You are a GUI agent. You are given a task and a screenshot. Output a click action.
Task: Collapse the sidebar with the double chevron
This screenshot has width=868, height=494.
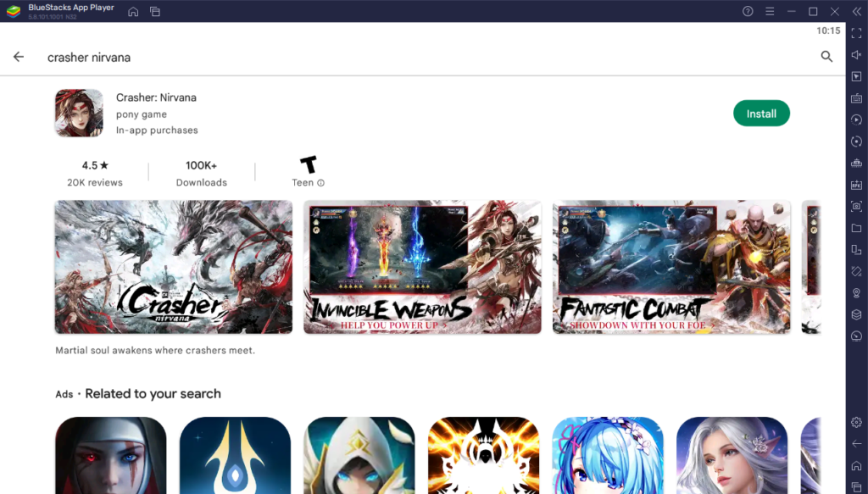(858, 12)
